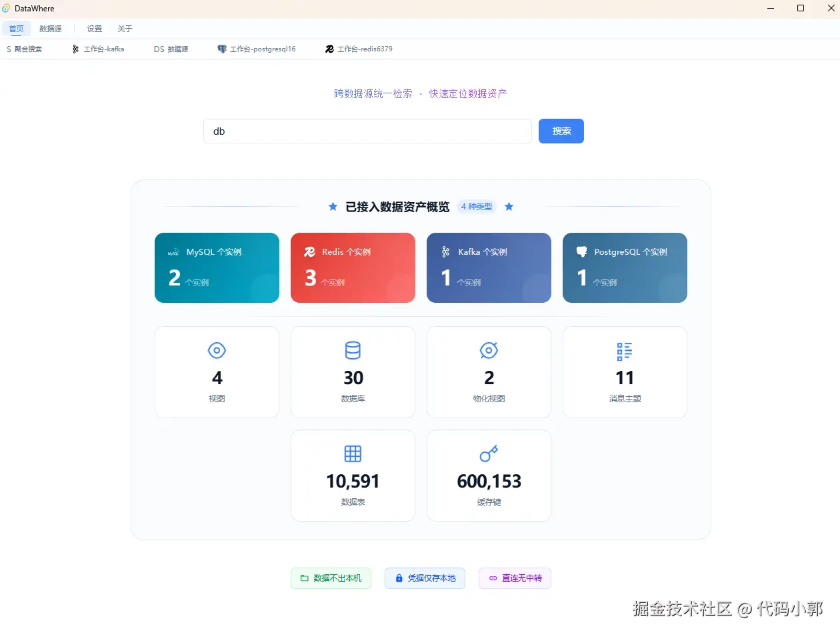Select the 视图 count of 4
The width and height of the screenshot is (840, 635).
[x=217, y=378]
